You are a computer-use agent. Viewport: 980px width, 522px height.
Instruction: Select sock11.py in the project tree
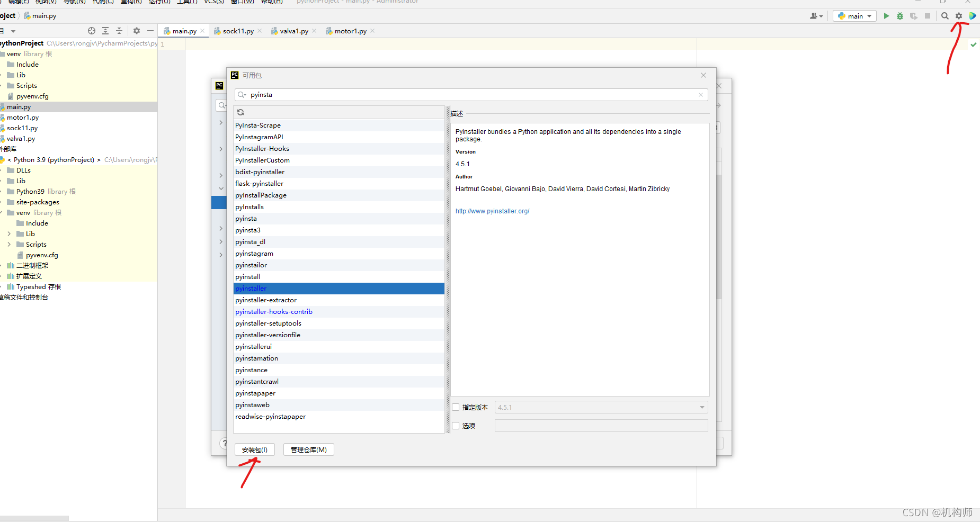click(x=78, y=128)
